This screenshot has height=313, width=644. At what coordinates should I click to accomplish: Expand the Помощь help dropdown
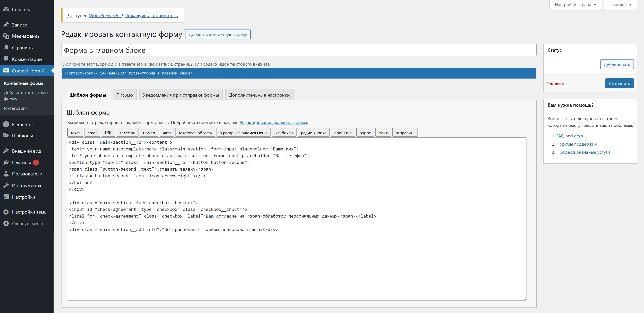click(620, 5)
